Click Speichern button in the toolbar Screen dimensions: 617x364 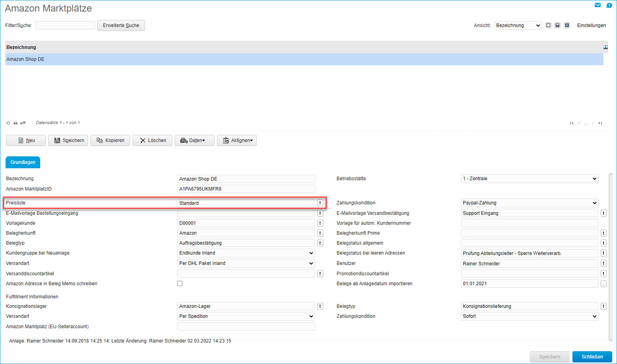pyautogui.click(x=68, y=140)
